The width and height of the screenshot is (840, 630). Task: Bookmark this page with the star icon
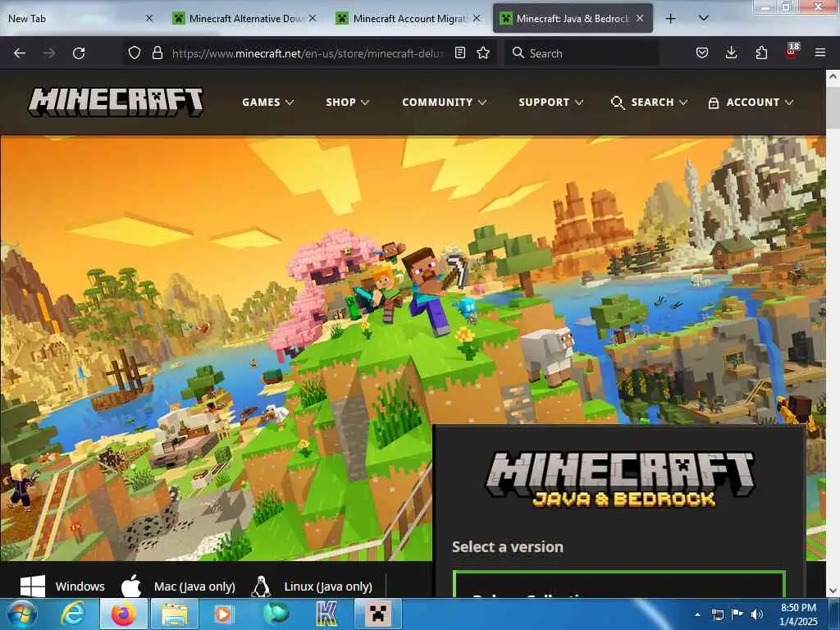point(483,52)
